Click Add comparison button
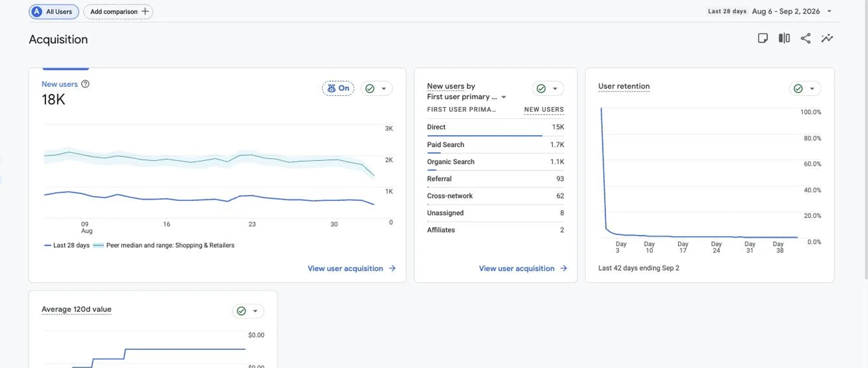Screen dimensions: 868x368 click(x=118, y=11)
